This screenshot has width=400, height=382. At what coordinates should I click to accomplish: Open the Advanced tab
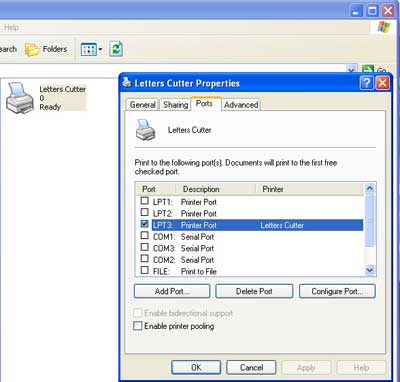241,105
